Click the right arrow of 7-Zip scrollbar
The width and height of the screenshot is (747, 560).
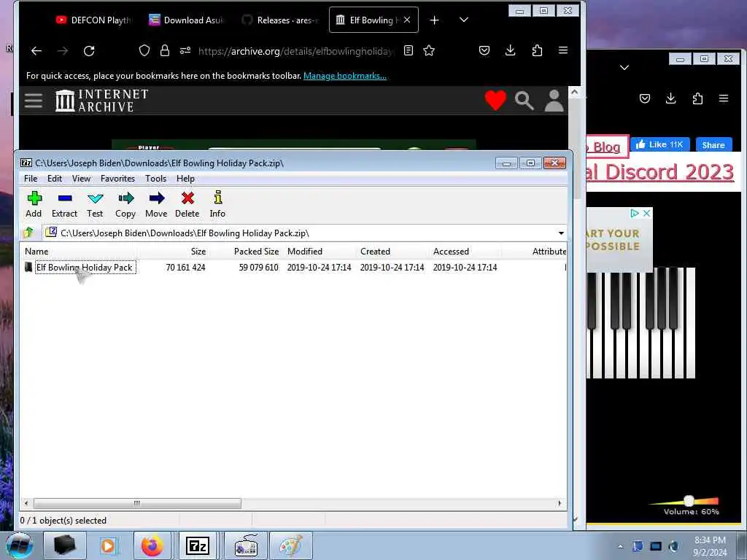560,503
